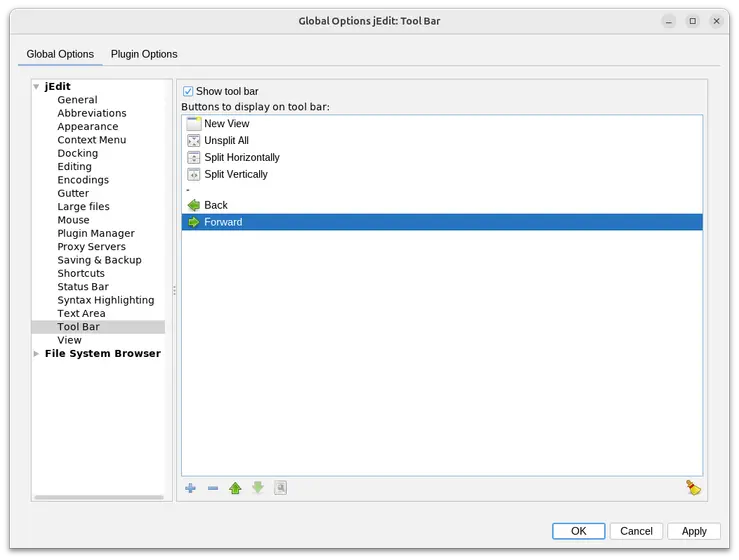Click the horizontal scrollbar under options tree
The image size is (739, 560).
click(98, 497)
